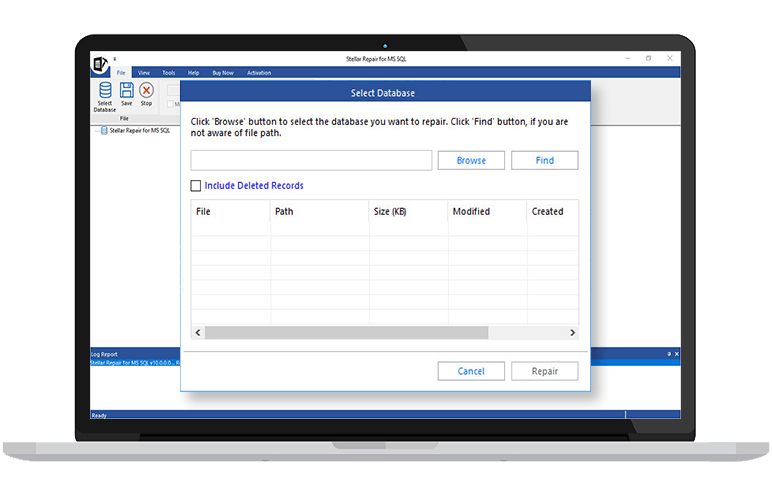The height and width of the screenshot is (488, 772).
Task: Click the Size (KB) column header
Action: coord(408,212)
